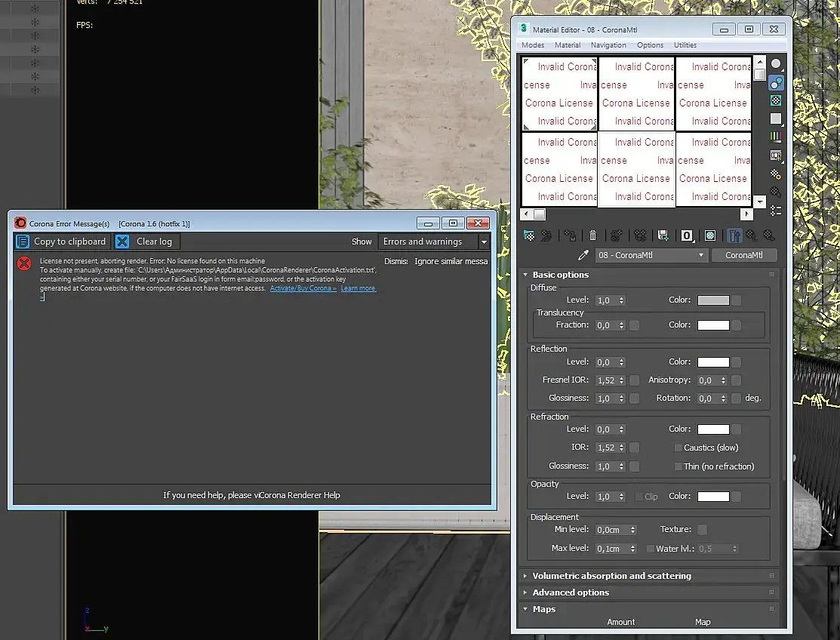Click Put to Library save icon
Screen dimensions: 840x640
point(663,235)
